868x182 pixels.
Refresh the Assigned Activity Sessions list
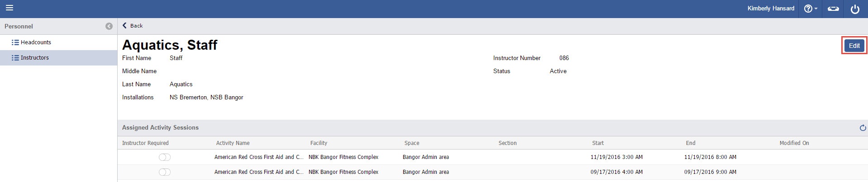click(863, 128)
